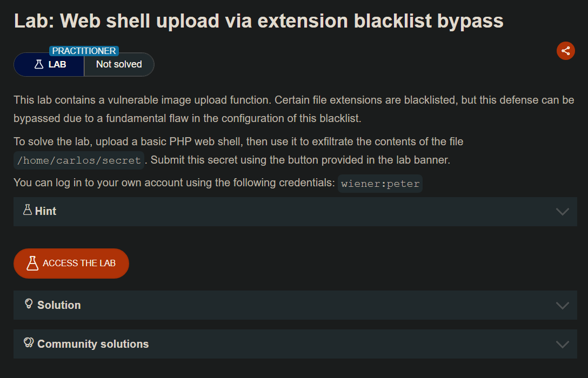Click the /home/carlos/secret code snippet
This screenshot has width=588, height=378.
click(x=78, y=160)
